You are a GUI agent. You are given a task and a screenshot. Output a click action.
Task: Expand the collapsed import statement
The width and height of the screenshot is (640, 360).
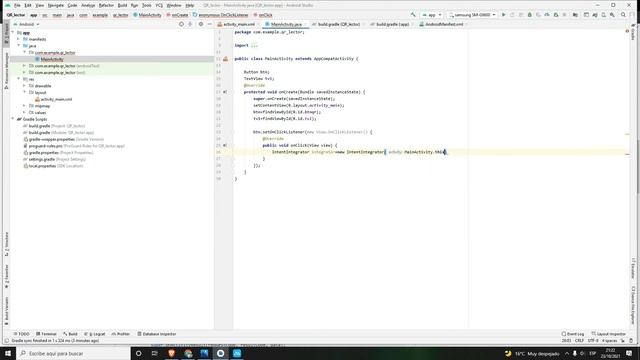[x=254, y=45]
